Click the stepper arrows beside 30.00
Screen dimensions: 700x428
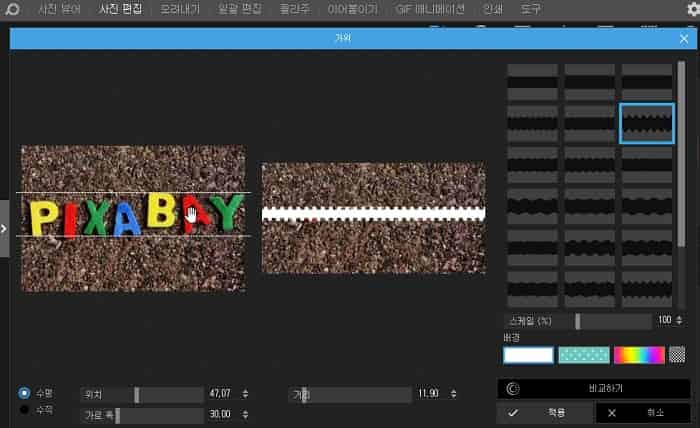pos(245,415)
